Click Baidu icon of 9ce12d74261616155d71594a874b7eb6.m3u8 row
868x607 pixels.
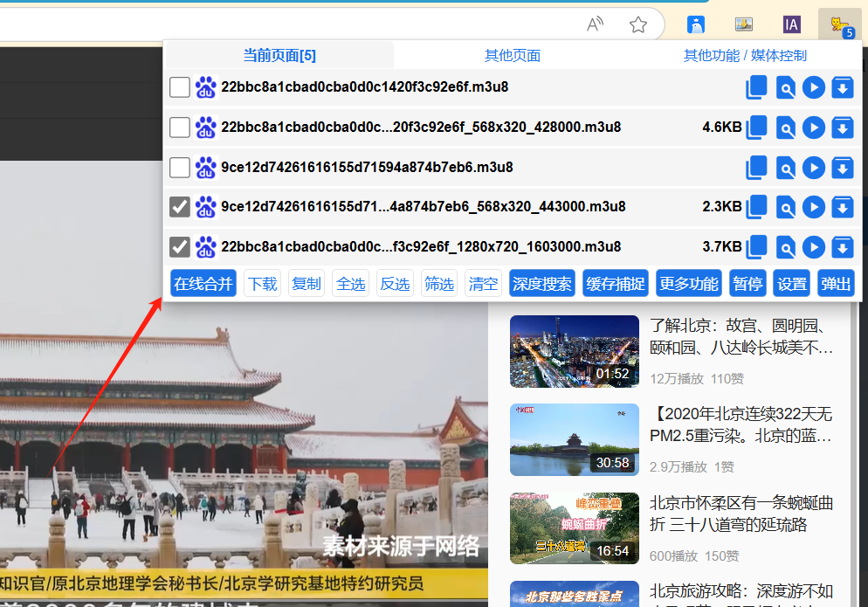click(206, 168)
